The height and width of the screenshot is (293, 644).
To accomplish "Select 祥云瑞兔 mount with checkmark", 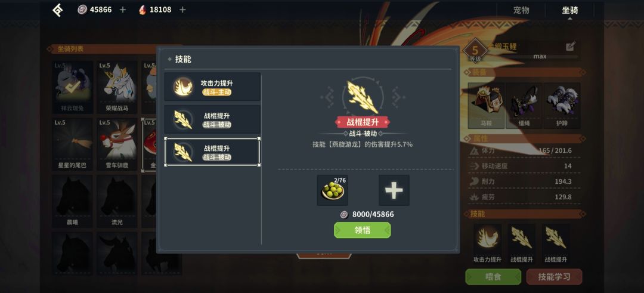I will pos(72,87).
